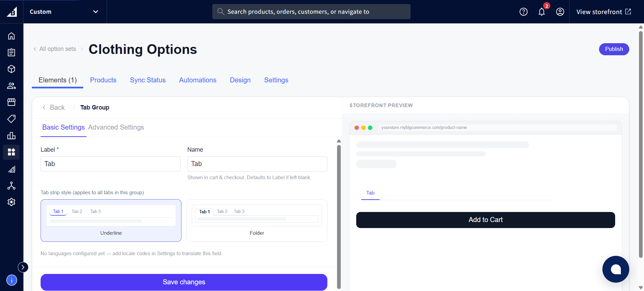The width and height of the screenshot is (644, 291).
Task: Switch to the Settings tab
Action: [276, 80]
